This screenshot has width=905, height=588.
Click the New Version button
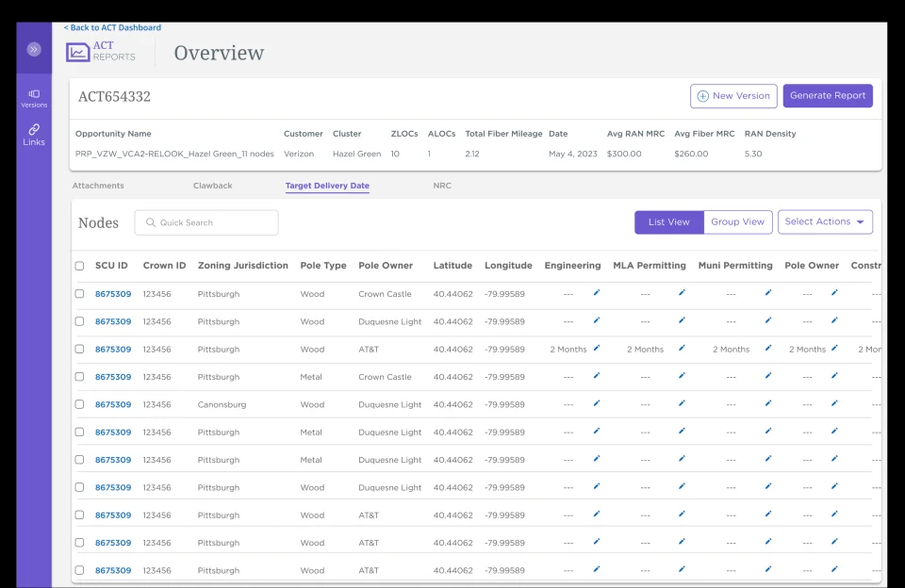coord(733,96)
